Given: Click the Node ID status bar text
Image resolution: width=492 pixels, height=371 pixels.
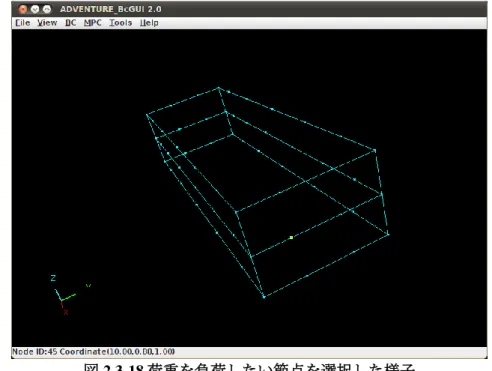Looking at the screenshot, I should [93, 352].
